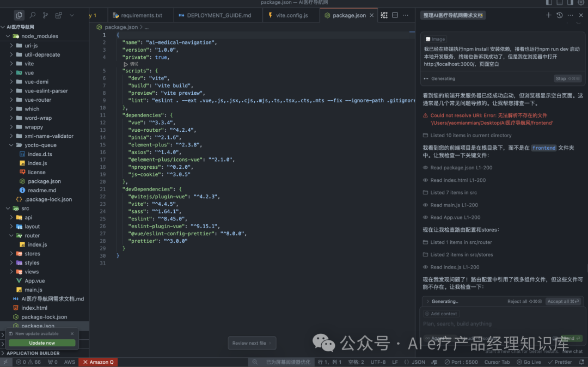588x367 pixels.
Task: Click the New chat link at bottom
Action: point(572,351)
